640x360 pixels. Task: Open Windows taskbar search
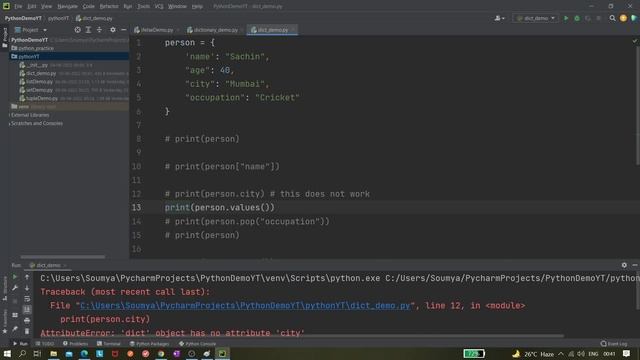(x=22, y=353)
